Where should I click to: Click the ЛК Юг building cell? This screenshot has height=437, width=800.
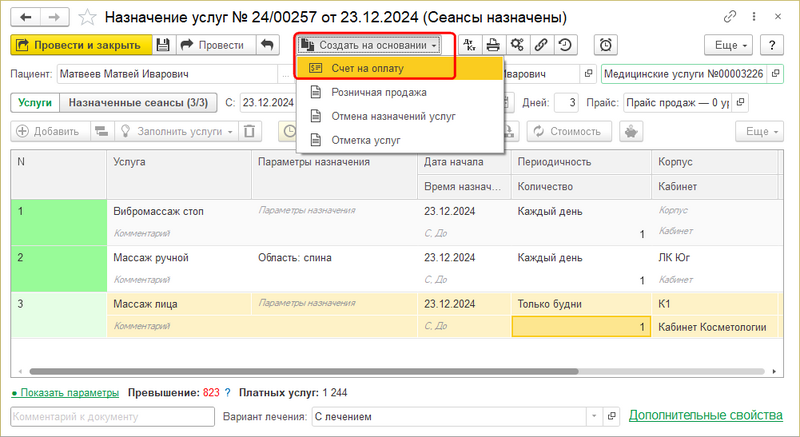click(x=714, y=258)
